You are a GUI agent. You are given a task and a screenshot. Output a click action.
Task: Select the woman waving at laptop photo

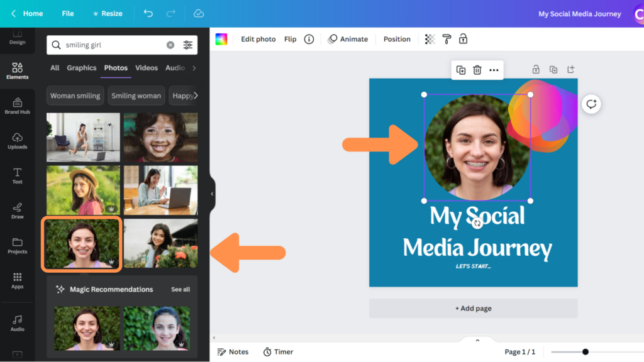pos(160,190)
